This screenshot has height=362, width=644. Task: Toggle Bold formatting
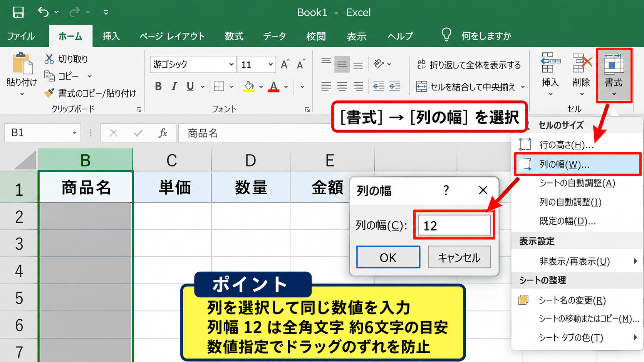click(x=158, y=87)
